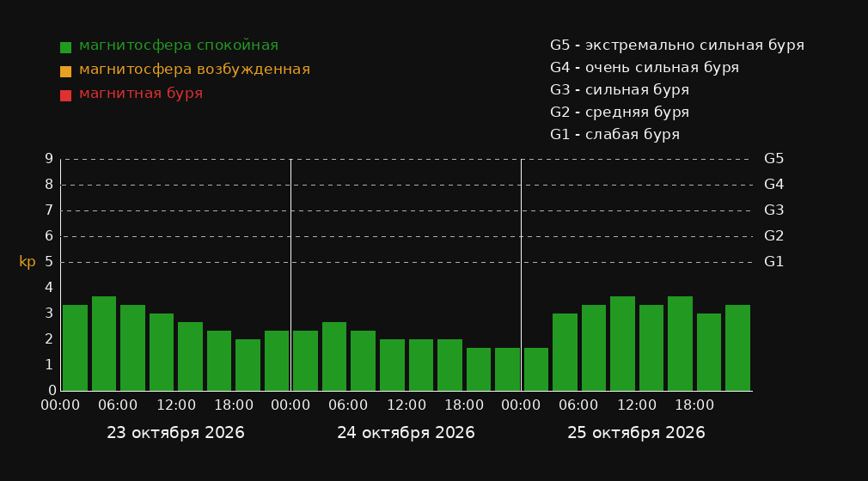The width and height of the screenshot is (868, 481).
Task: Click the y-axis value 9
Action: click(49, 159)
